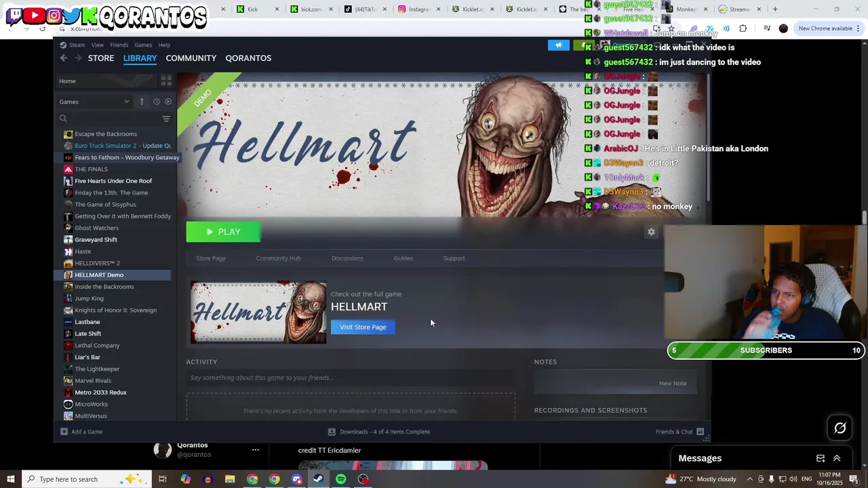Viewport: 868px width, 488px height.
Task: Open the Guides link
Action: tap(403, 258)
